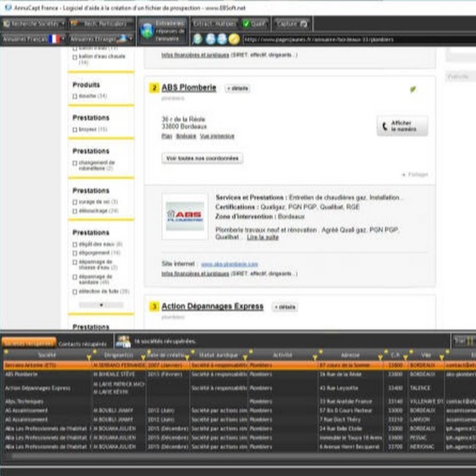Click the people icon beside sociétés récupérées count

pyautogui.click(x=123, y=342)
